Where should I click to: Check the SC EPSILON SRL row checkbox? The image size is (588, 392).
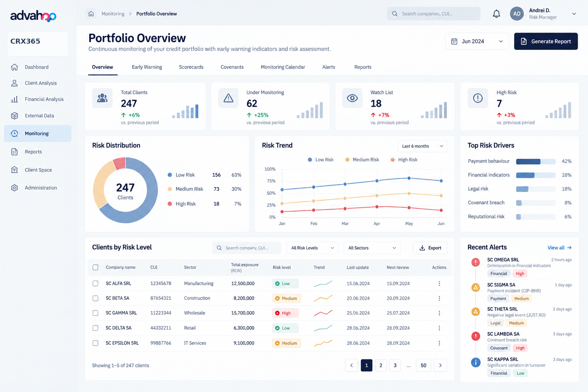tap(95, 343)
